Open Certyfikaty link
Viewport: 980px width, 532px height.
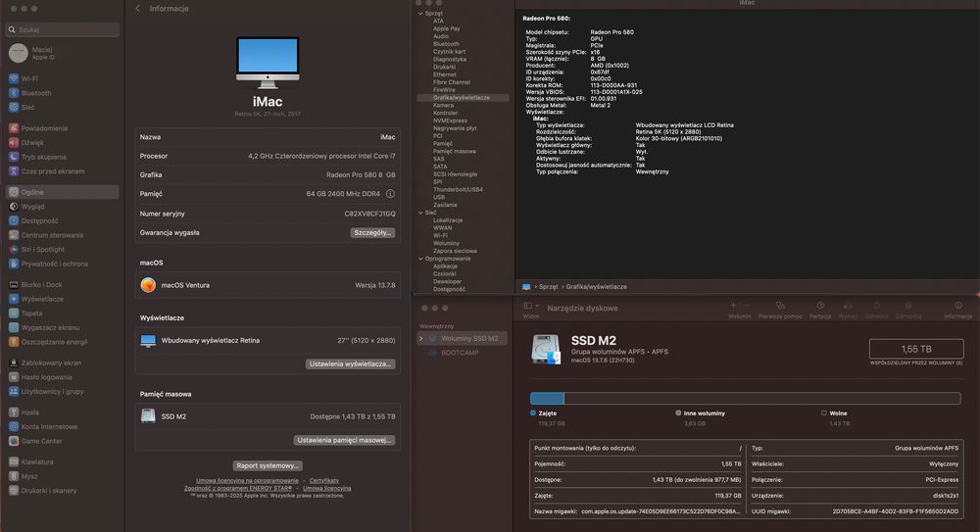coord(324,481)
